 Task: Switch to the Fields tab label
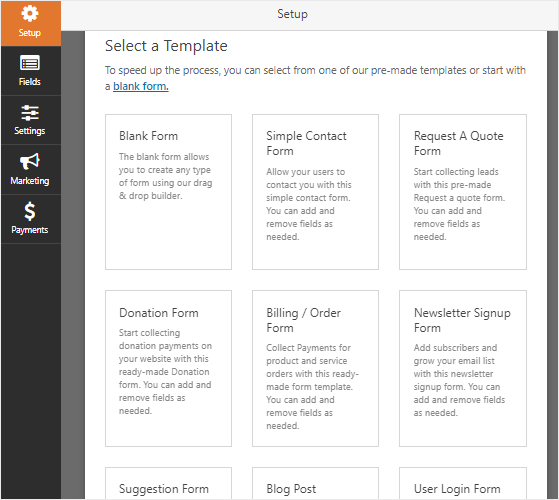click(30, 82)
